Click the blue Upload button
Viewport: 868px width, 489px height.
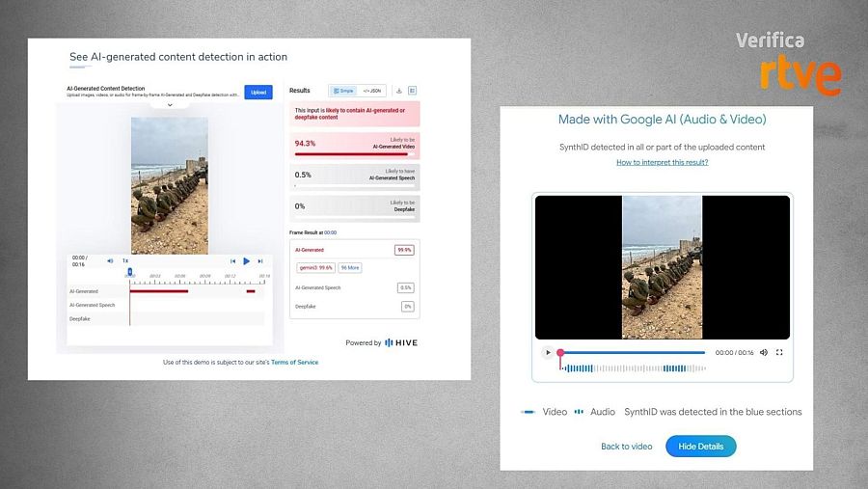tap(258, 92)
